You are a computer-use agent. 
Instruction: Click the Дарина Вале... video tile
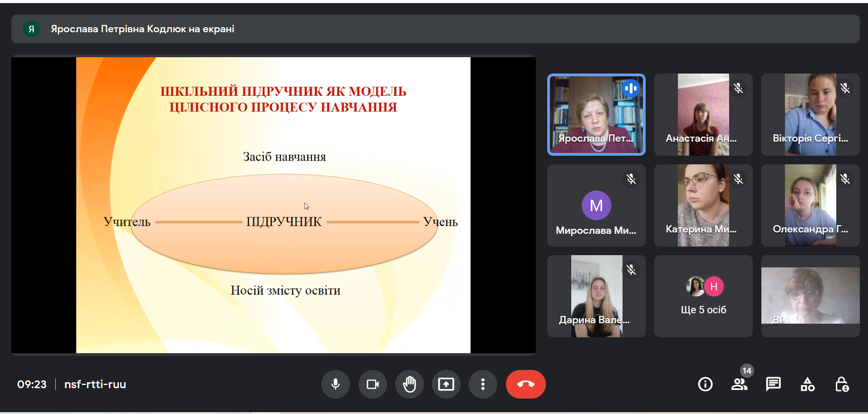[x=596, y=296]
